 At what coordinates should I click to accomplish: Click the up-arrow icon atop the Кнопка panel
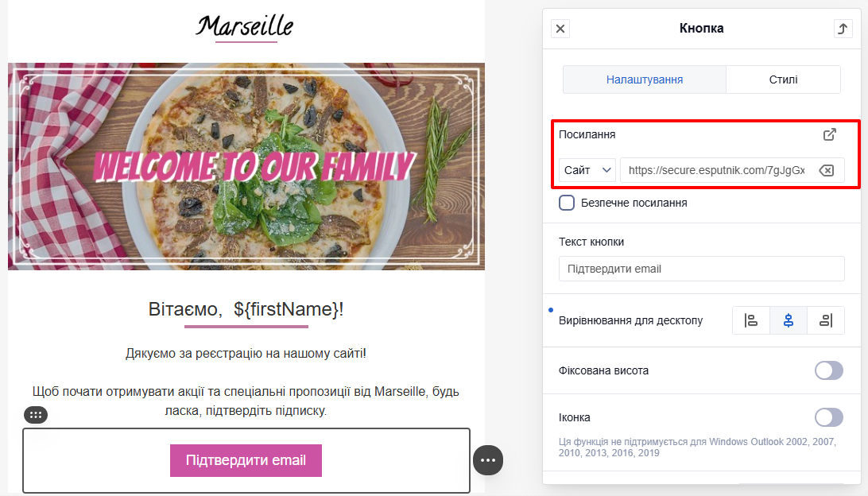[x=843, y=28]
